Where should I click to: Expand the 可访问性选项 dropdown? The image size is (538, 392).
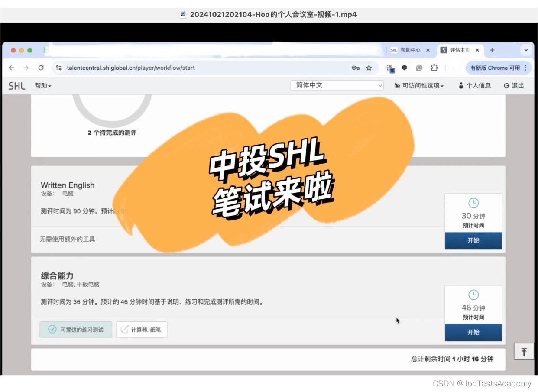point(419,86)
